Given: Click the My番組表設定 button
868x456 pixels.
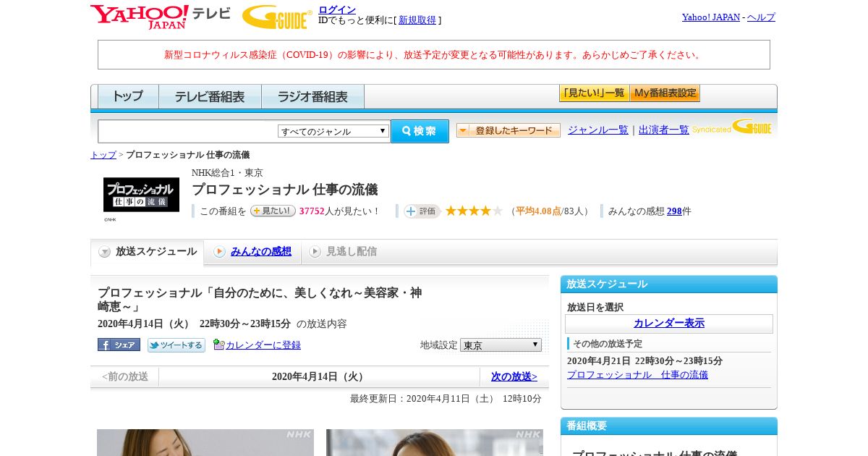Looking at the screenshot, I should [665, 93].
